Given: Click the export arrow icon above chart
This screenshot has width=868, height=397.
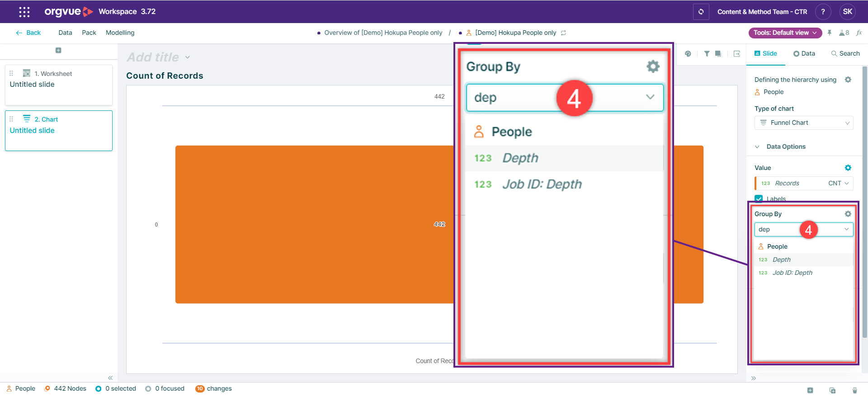Looking at the screenshot, I should [737, 53].
